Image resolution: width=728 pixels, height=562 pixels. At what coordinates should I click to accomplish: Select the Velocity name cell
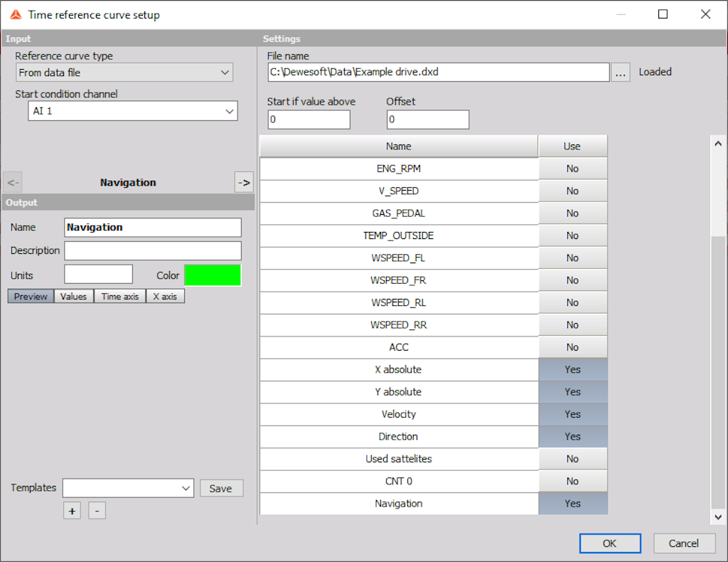399,414
